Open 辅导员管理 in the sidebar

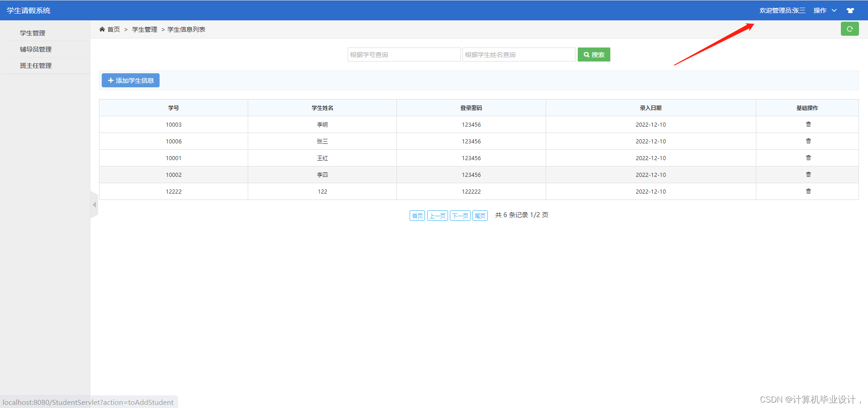click(36, 49)
